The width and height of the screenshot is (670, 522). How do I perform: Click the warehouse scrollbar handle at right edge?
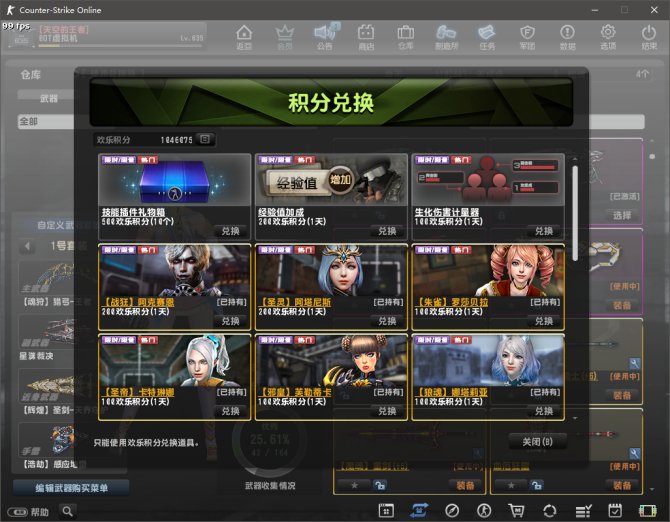[652, 157]
